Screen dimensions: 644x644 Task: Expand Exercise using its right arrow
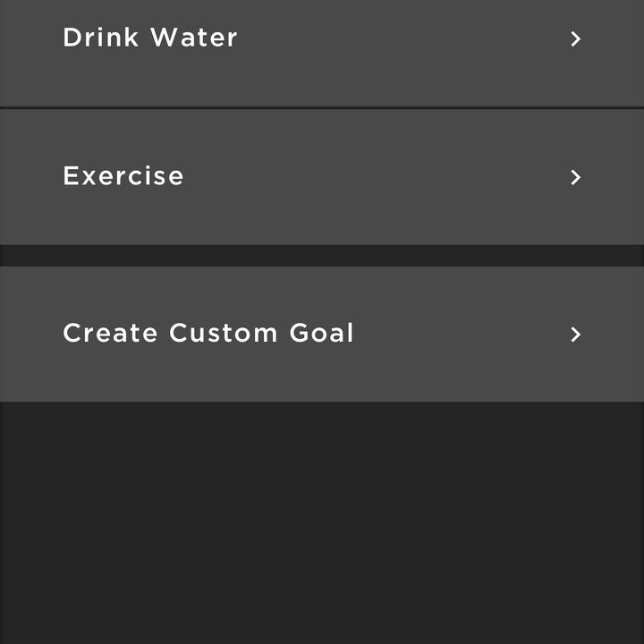point(576,177)
